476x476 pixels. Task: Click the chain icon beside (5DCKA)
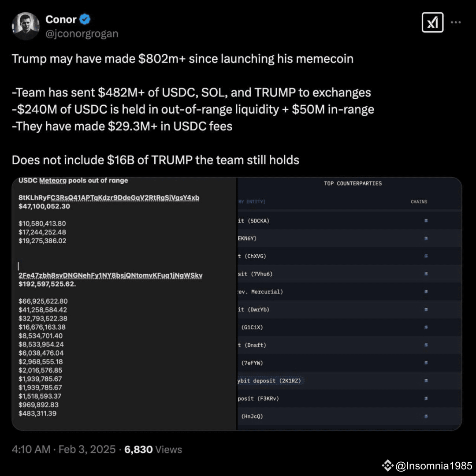(x=426, y=220)
